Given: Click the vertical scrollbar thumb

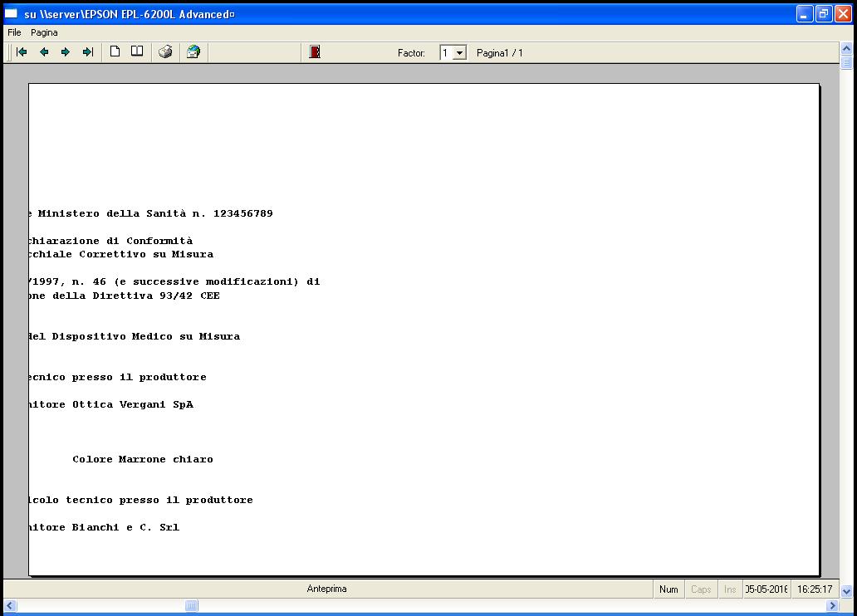Looking at the screenshot, I should [x=846, y=62].
